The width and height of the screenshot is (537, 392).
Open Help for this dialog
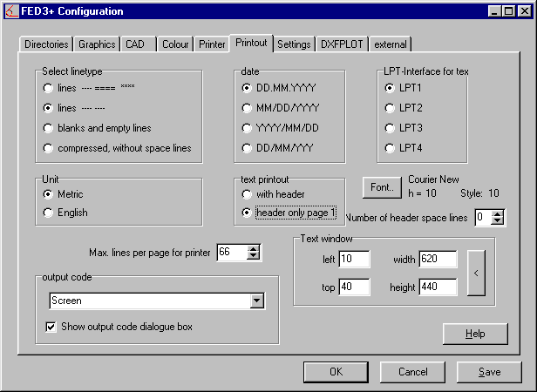pos(475,334)
